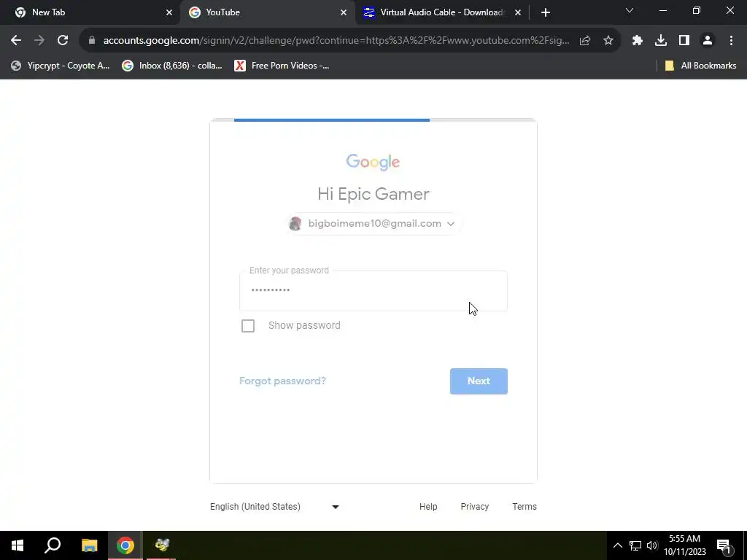The width and height of the screenshot is (747, 560).
Task: Switch to Virtual Audio Cable tab
Action: click(441, 13)
